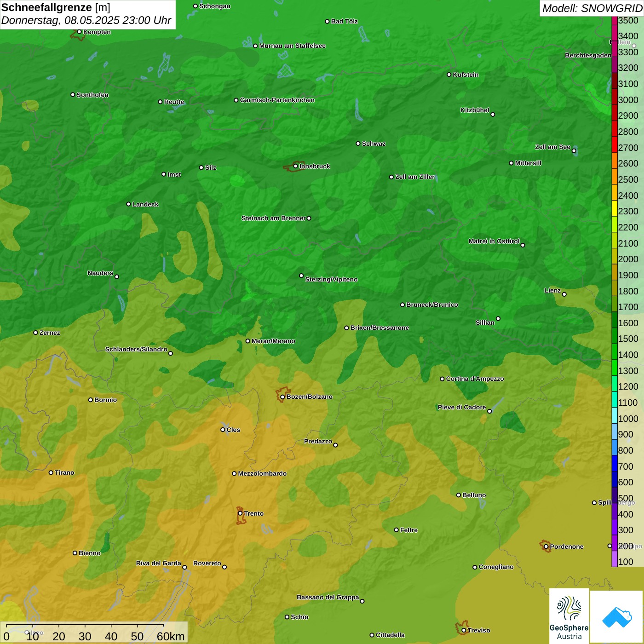Screen dimensions: 644x644
Task: Click the Lienz location dot
Action: (x=564, y=294)
